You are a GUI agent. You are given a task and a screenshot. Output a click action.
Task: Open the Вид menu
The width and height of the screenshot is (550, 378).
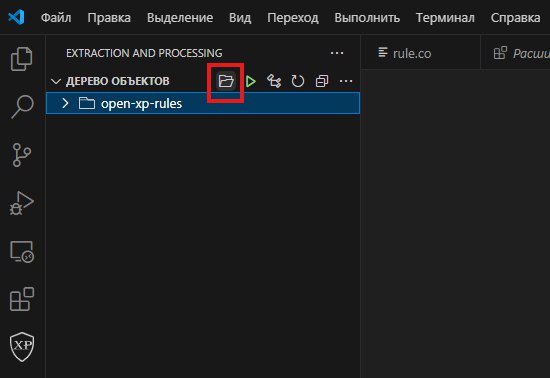point(240,18)
